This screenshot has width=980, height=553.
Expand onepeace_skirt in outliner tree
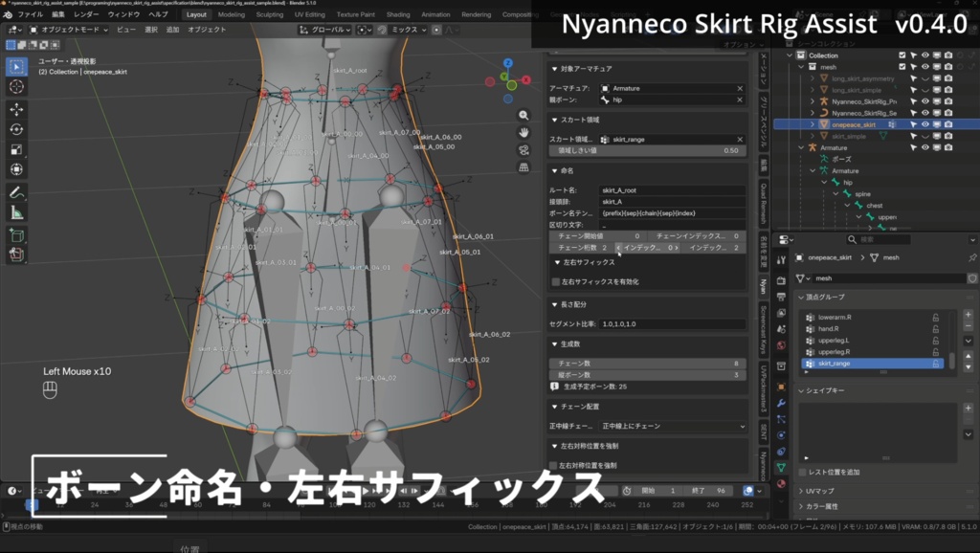tap(813, 124)
